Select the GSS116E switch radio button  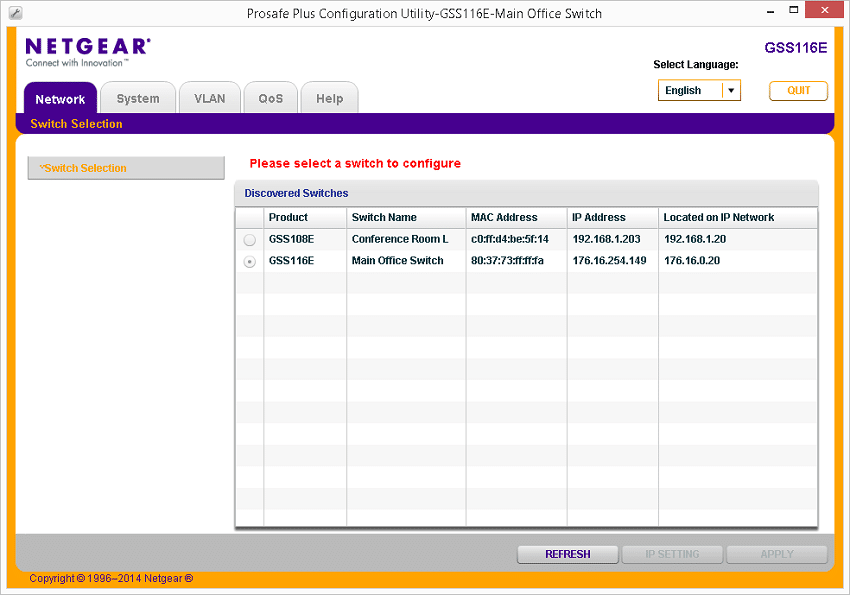point(249,262)
